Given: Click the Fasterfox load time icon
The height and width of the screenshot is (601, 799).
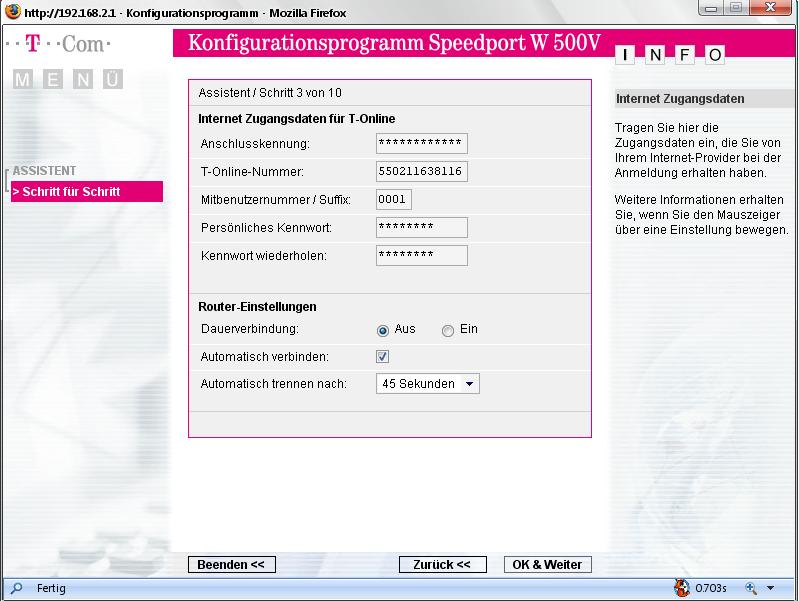Looking at the screenshot, I should [x=681, y=588].
